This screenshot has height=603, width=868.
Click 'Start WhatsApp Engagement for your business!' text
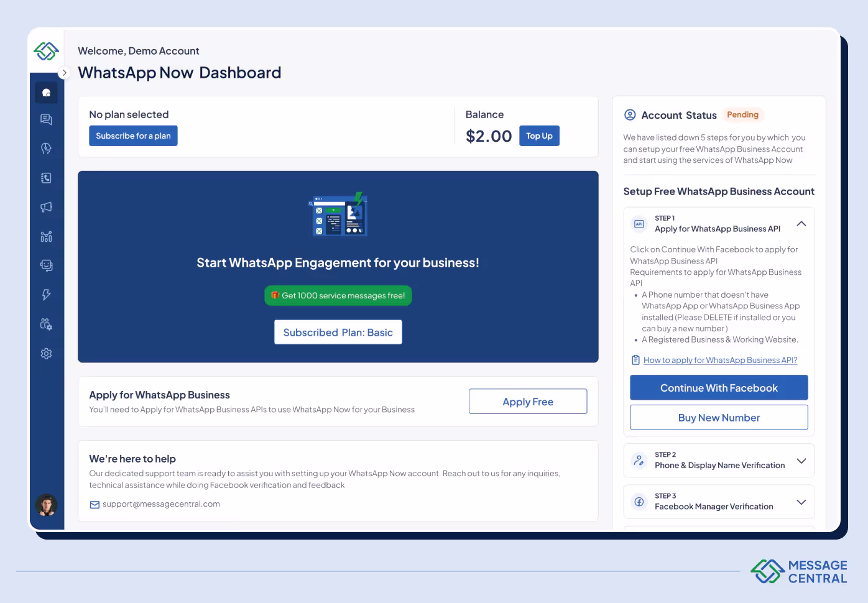pyautogui.click(x=338, y=263)
